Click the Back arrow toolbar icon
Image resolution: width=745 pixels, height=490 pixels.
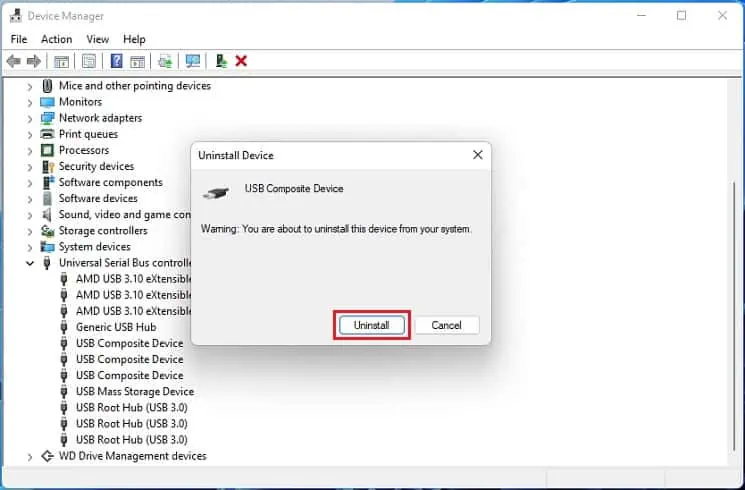point(13,61)
